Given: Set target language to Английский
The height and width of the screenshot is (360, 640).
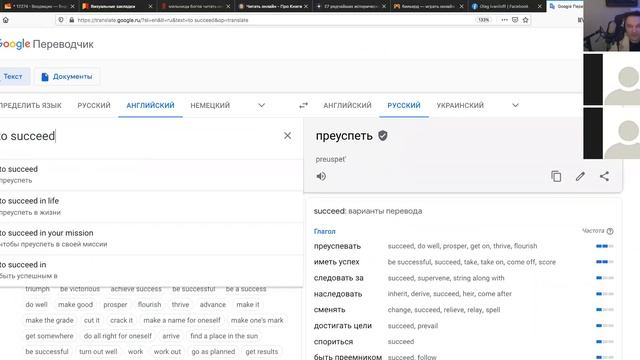Looking at the screenshot, I should tap(347, 105).
